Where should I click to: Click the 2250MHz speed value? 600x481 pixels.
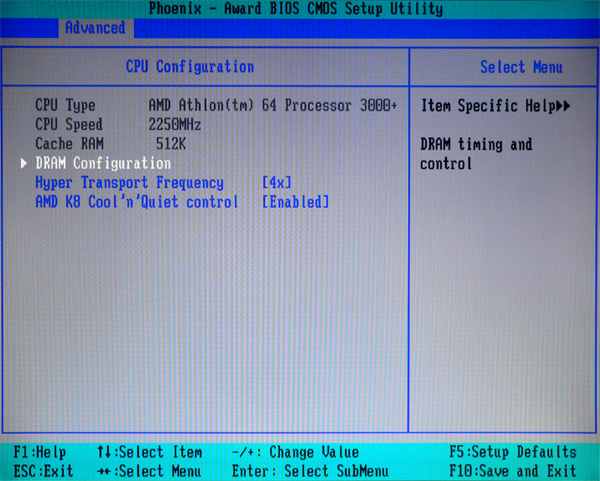tap(174, 124)
